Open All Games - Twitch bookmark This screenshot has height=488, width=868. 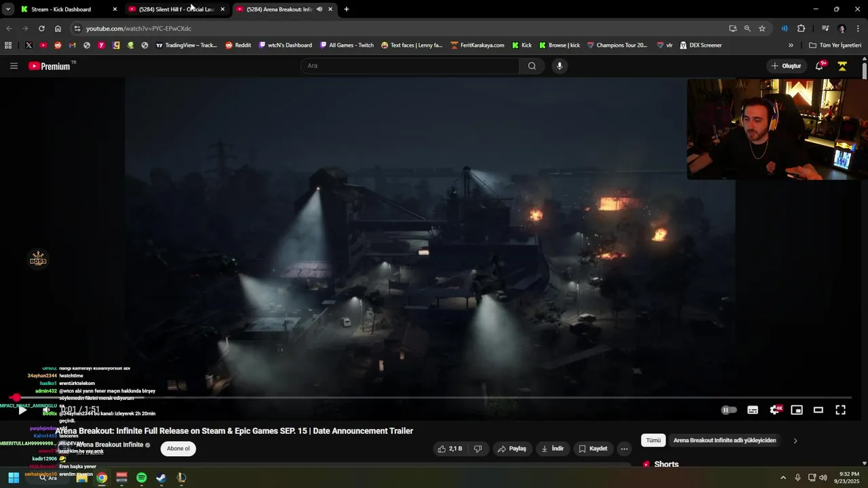(x=346, y=45)
